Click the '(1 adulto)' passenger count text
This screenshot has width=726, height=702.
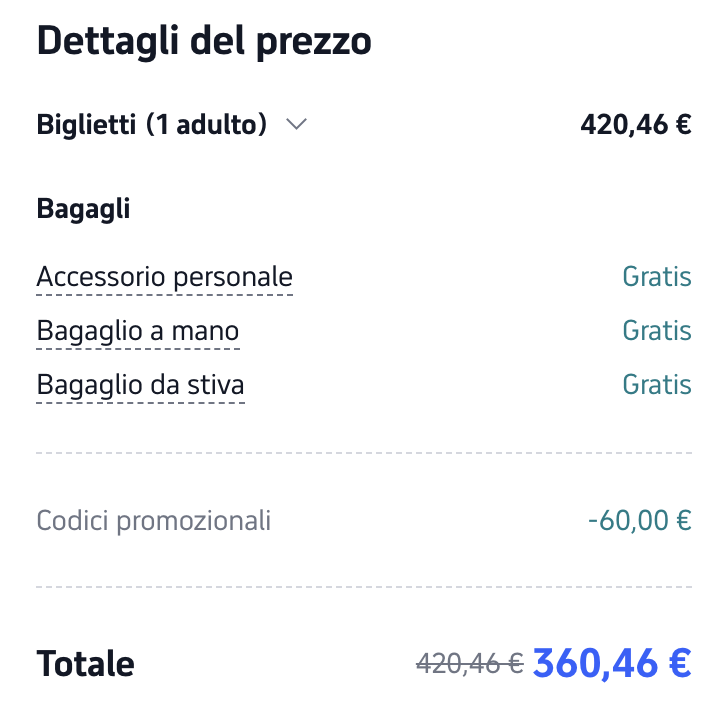point(206,125)
